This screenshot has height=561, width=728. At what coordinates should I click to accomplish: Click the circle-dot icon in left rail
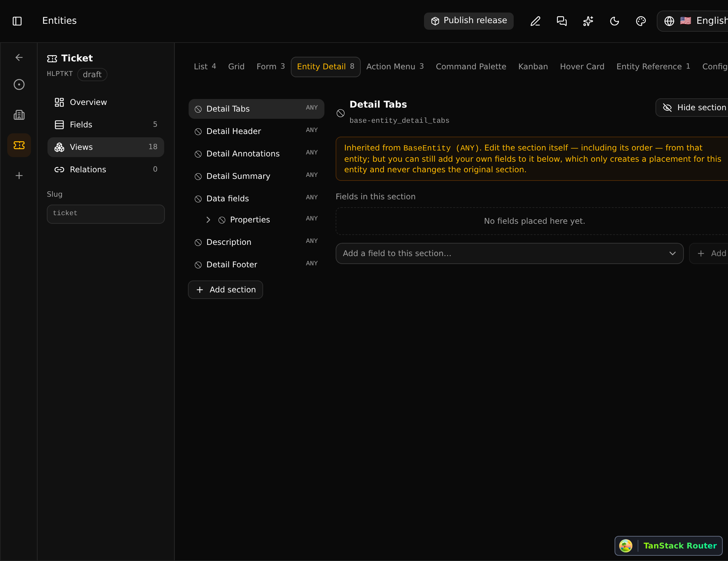click(19, 85)
